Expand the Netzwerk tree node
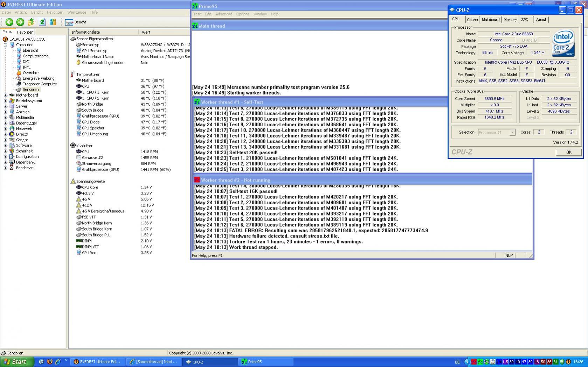 (x=5, y=129)
